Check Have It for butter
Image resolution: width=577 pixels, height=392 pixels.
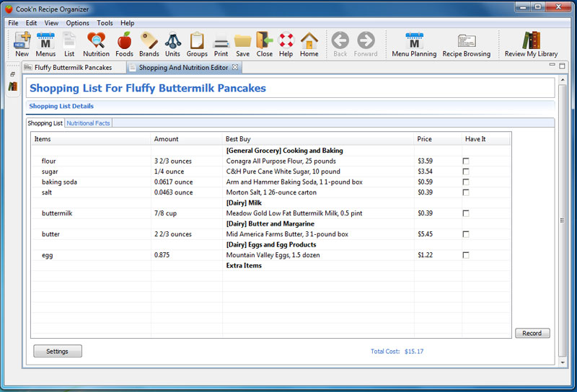coord(466,234)
